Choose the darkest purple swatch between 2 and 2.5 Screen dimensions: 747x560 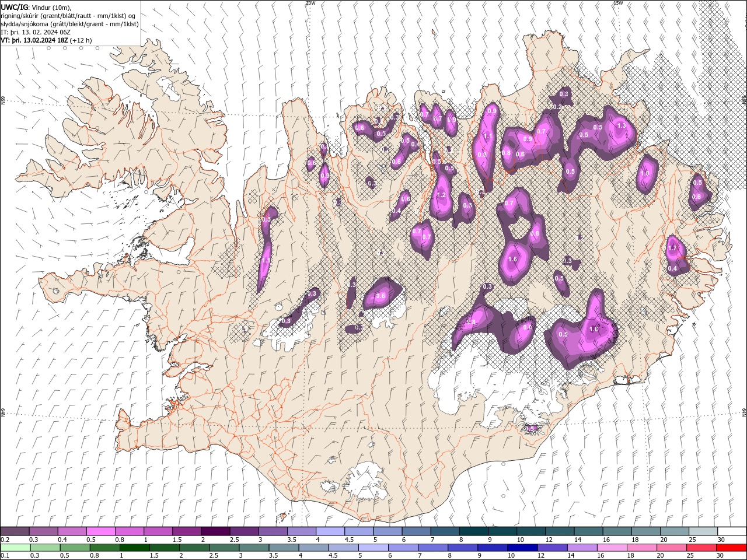click(x=215, y=531)
